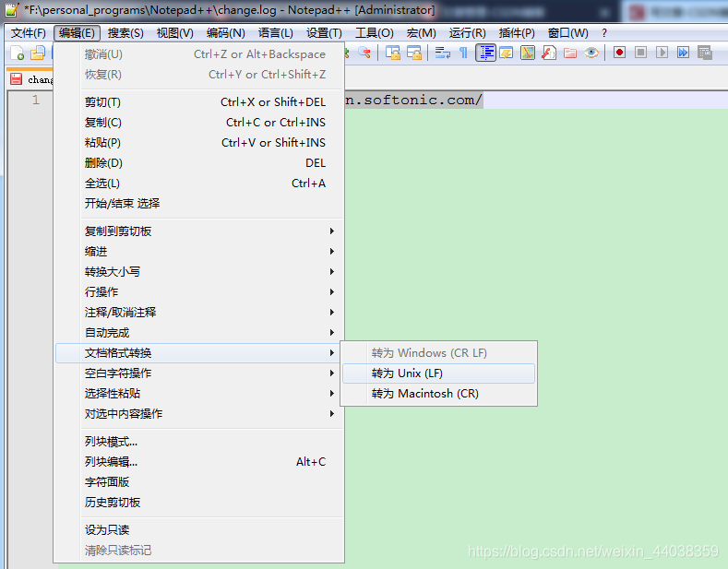Screen dimensions: 728x569
Task: Open the Function List icon
Action: pos(549,53)
